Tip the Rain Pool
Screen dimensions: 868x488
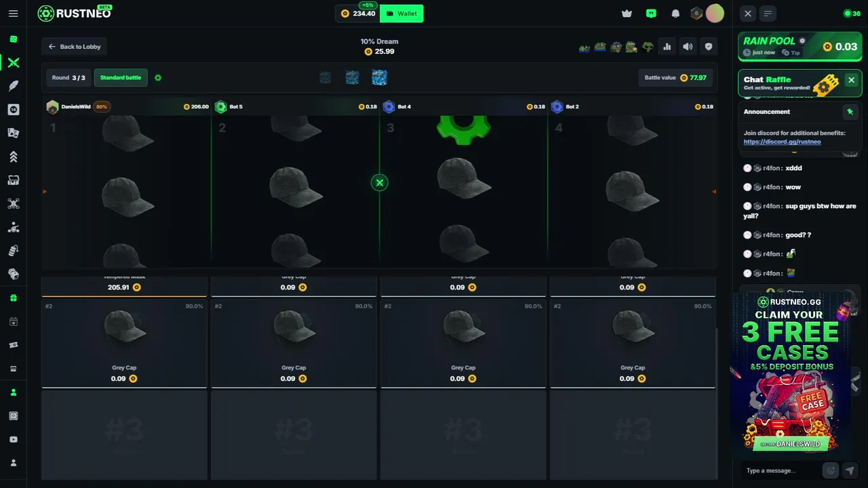click(791, 53)
